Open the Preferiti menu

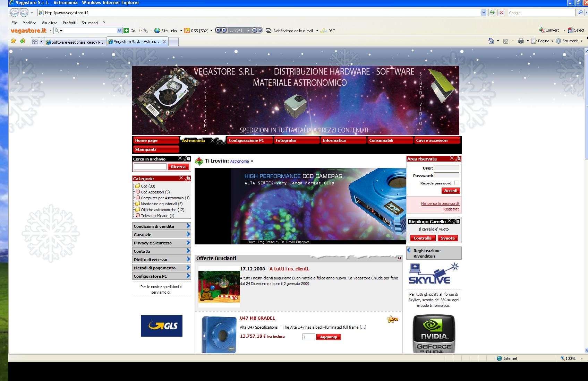(69, 23)
